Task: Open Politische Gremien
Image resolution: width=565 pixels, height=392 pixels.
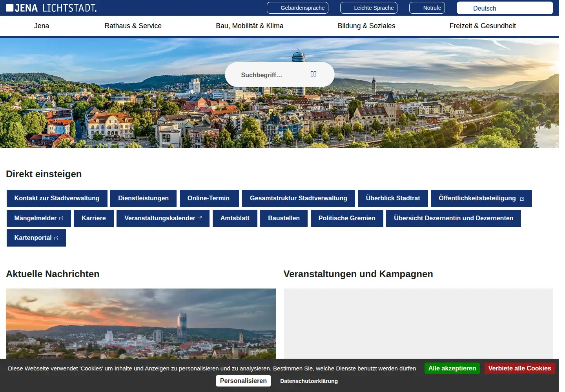Action: (347, 218)
